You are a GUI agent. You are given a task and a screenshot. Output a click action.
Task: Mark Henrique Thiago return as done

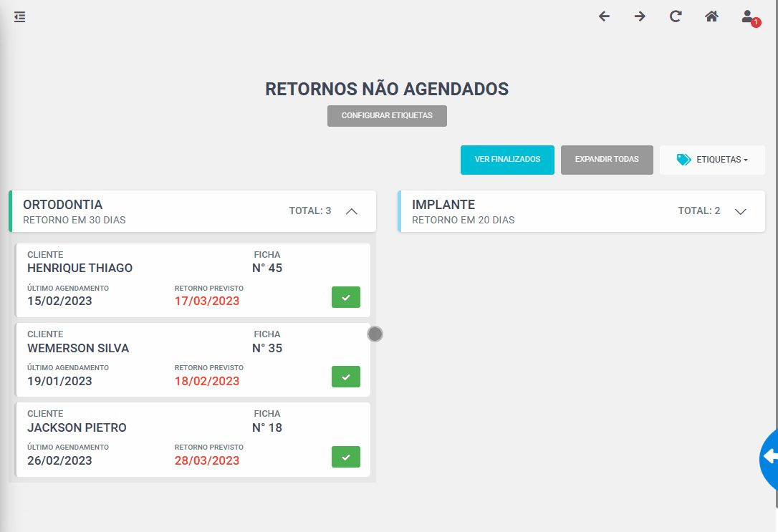click(346, 297)
